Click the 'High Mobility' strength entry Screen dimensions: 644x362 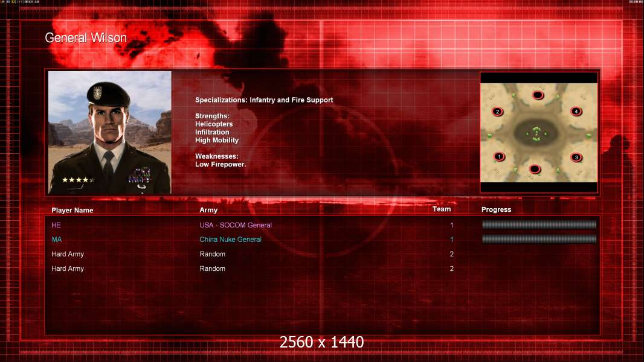click(x=217, y=140)
